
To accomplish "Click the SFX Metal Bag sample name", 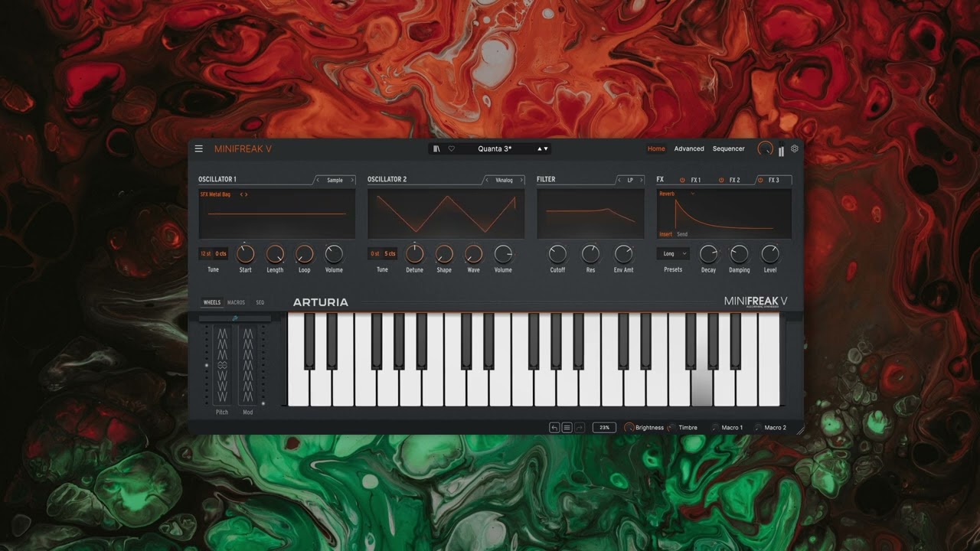I will coord(215,194).
